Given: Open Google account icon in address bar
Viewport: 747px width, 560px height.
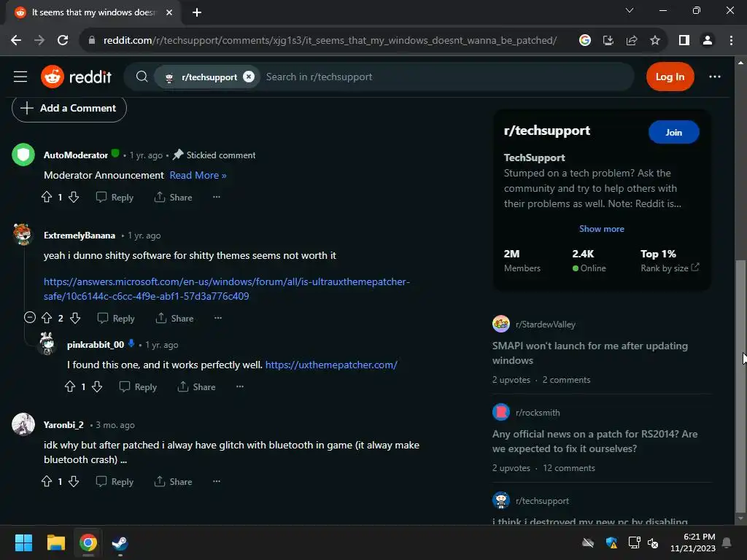Looking at the screenshot, I should click(x=584, y=40).
